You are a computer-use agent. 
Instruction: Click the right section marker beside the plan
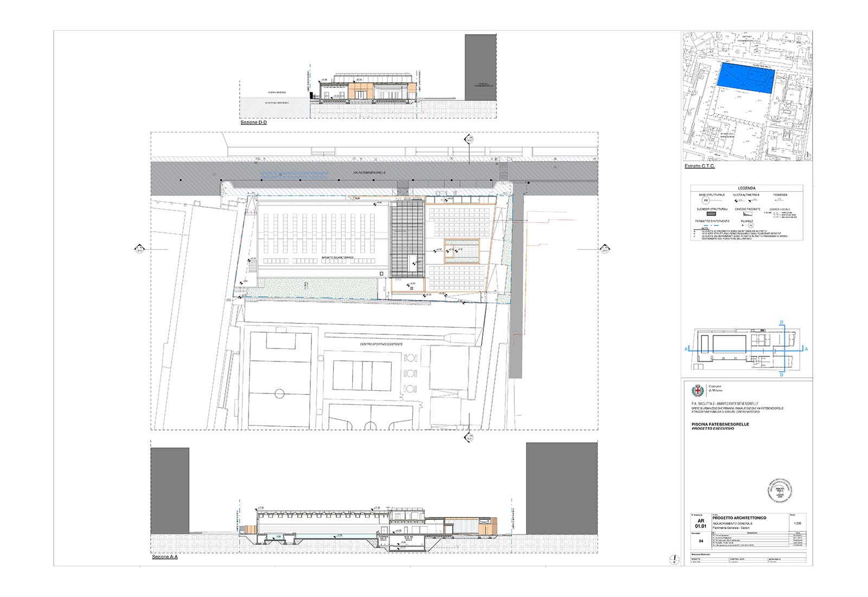(x=605, y=249)
